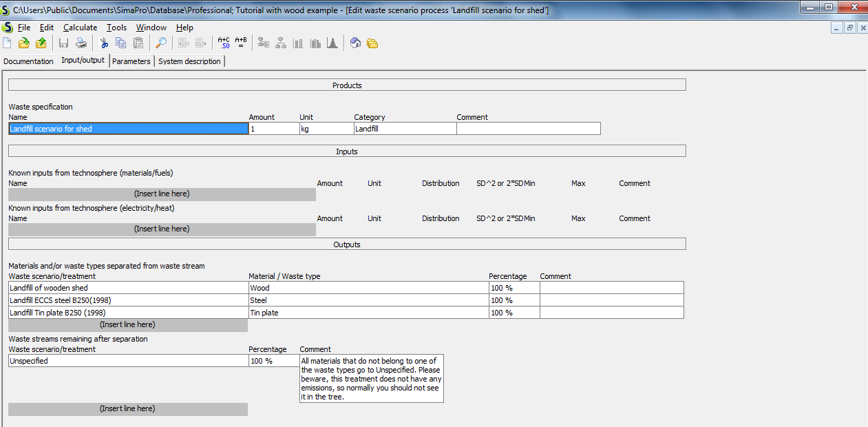
Task: Open a project with the yellow folder icon
Action: coord(24,43)
